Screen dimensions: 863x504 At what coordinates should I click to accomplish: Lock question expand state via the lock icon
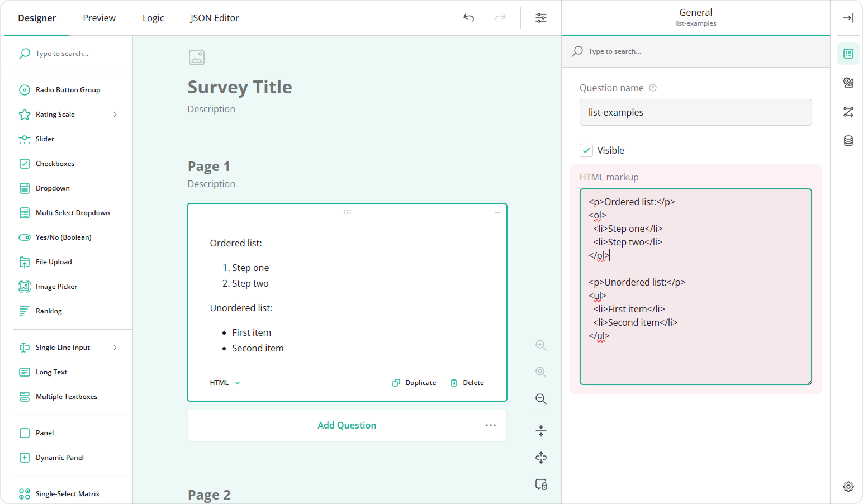click(x=540, y=484)
